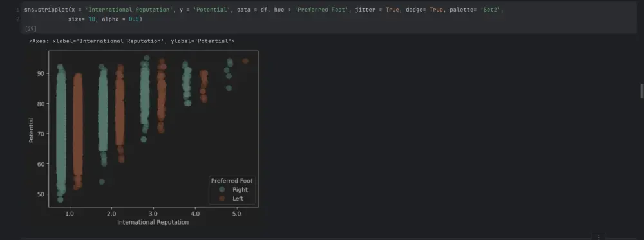
Task: Click the 5.0 x-axis tick label
Action: [x=237, y=214]
